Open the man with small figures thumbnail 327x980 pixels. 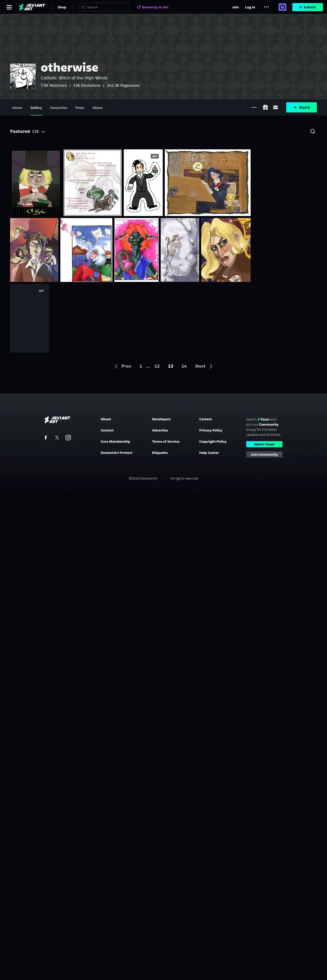click(34, 250)
